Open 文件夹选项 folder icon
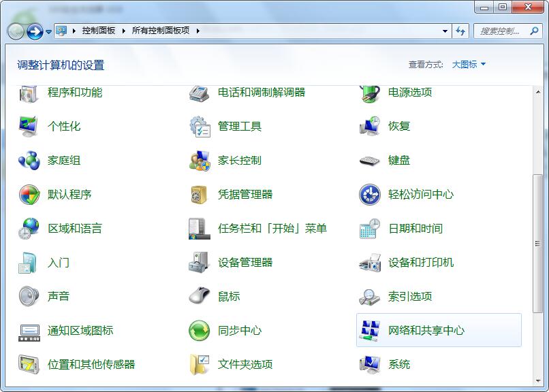This screenshot has height=392, width=549. point(199,365)
